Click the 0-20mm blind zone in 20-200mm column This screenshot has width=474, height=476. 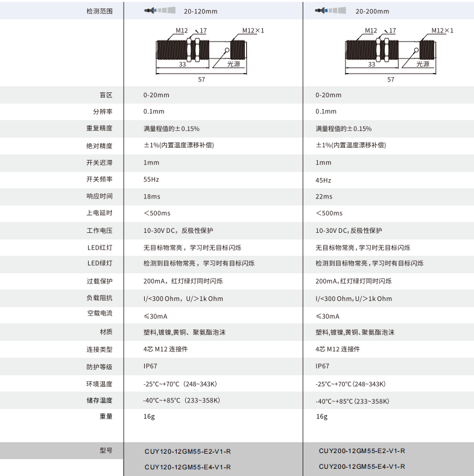(328, 95)
